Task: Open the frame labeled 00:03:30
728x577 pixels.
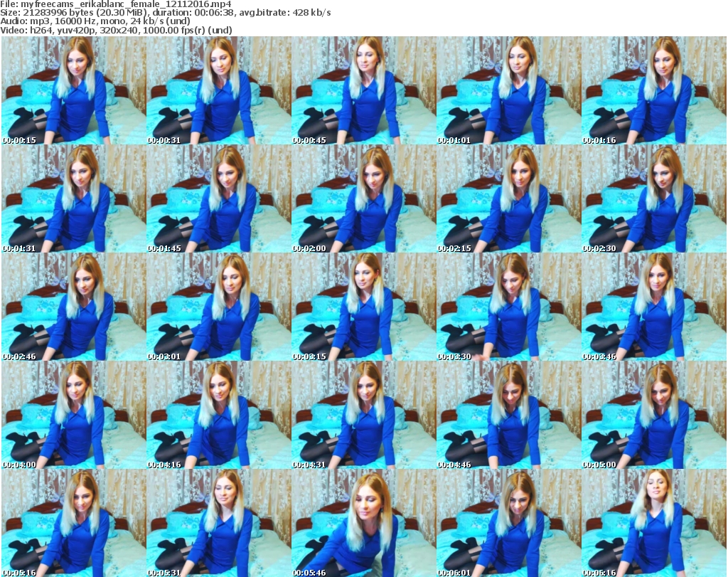Action: tap(508, 307)
